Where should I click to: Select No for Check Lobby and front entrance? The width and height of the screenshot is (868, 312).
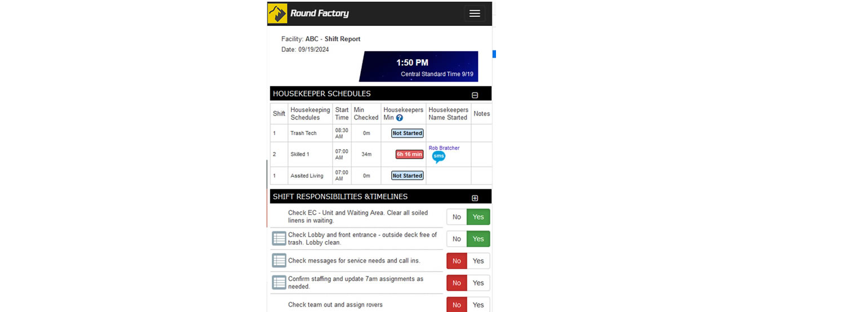pyautogui.click(x=457, y=239)
